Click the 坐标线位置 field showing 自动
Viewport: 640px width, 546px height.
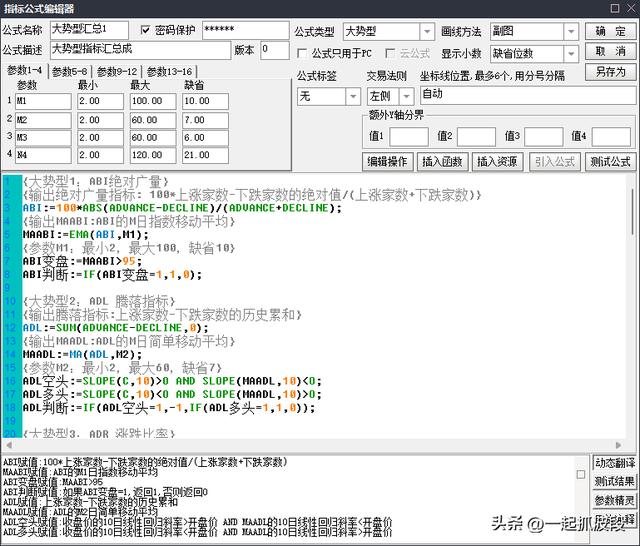528,96
